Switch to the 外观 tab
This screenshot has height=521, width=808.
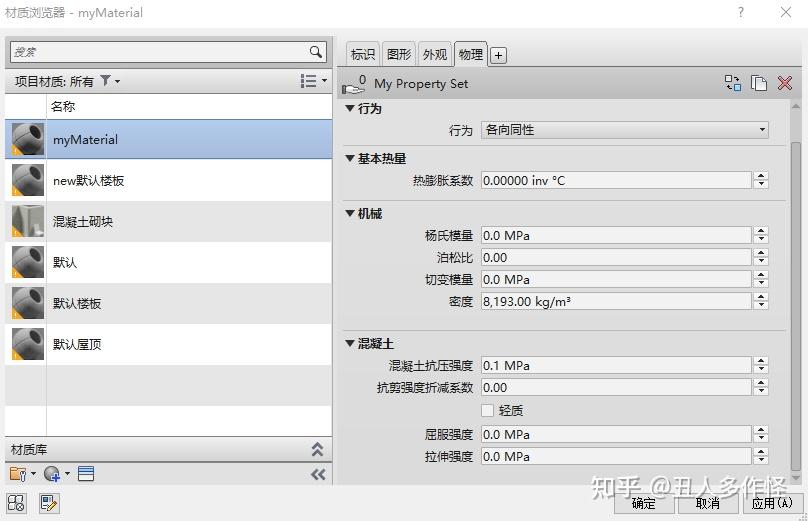pyautogui.click(x=435, y=54)
